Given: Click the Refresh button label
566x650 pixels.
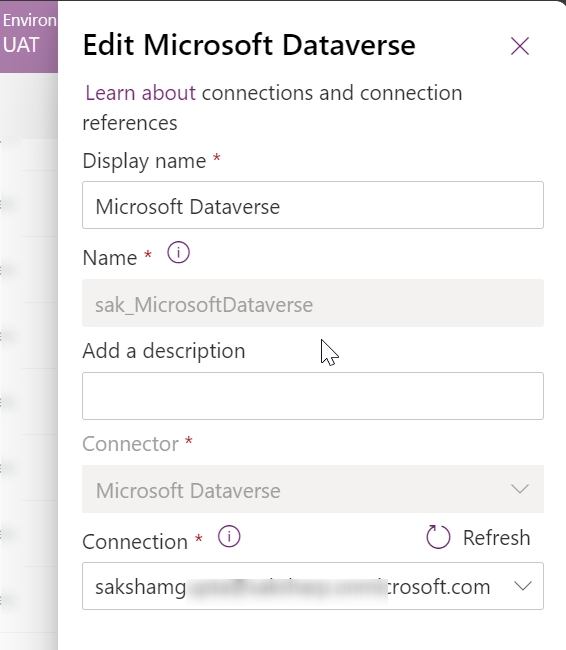Looking at the screenshot, I should click(x=496, y=538).
